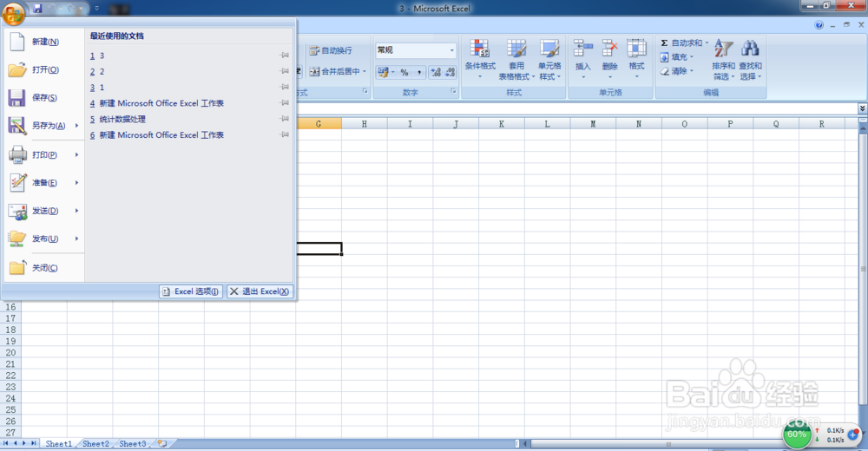Click Exit Excel (退出 Excel) button

tap(260, 291)
